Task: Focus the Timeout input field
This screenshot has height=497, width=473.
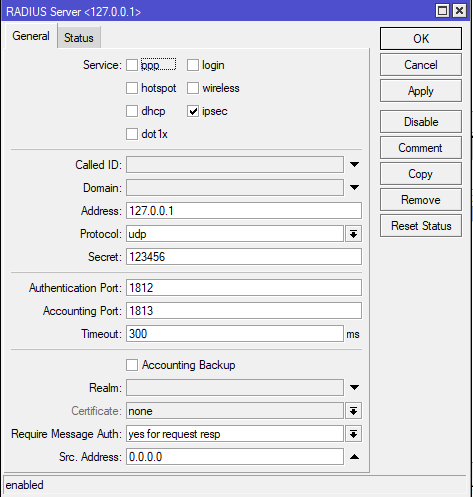Action: pyautogui.click(x=235, y=334)
